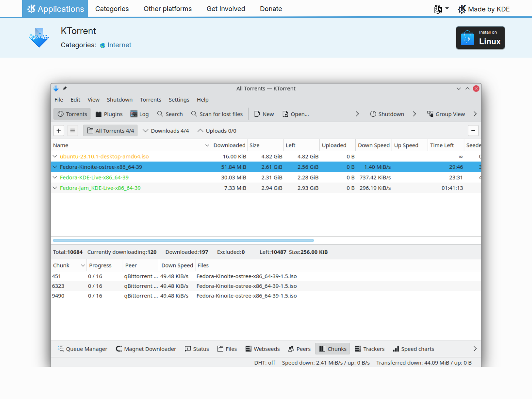Screen dimensions: 532x399
Task: Expand the overflow chevron after Shutdown
Action: (x=415, y=114)
